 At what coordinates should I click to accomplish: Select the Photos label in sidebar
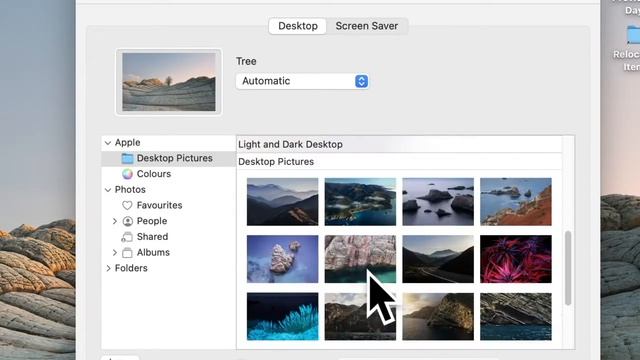(x=130, y=190)
